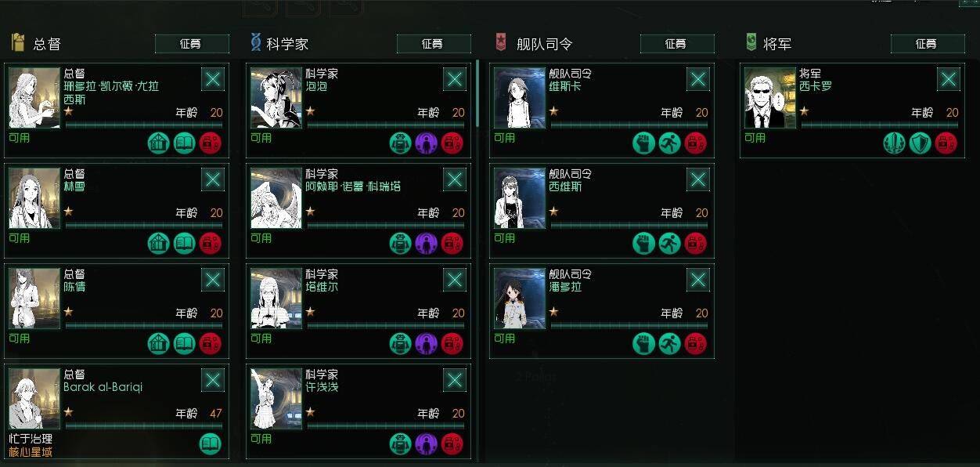Click the purple silhouette trait icon of 许浅浅
The height and width of the screenshot is (467, 980).
tap(426, 443)
